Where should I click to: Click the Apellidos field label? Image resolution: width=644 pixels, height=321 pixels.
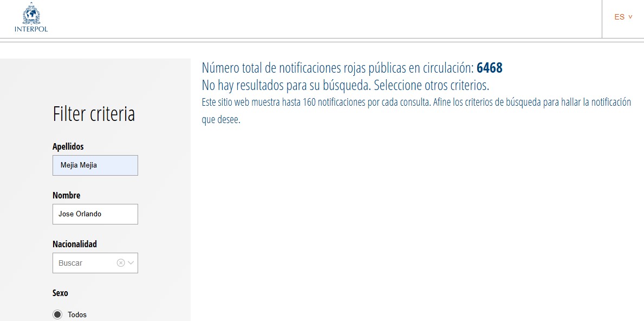tap(68, 146)
